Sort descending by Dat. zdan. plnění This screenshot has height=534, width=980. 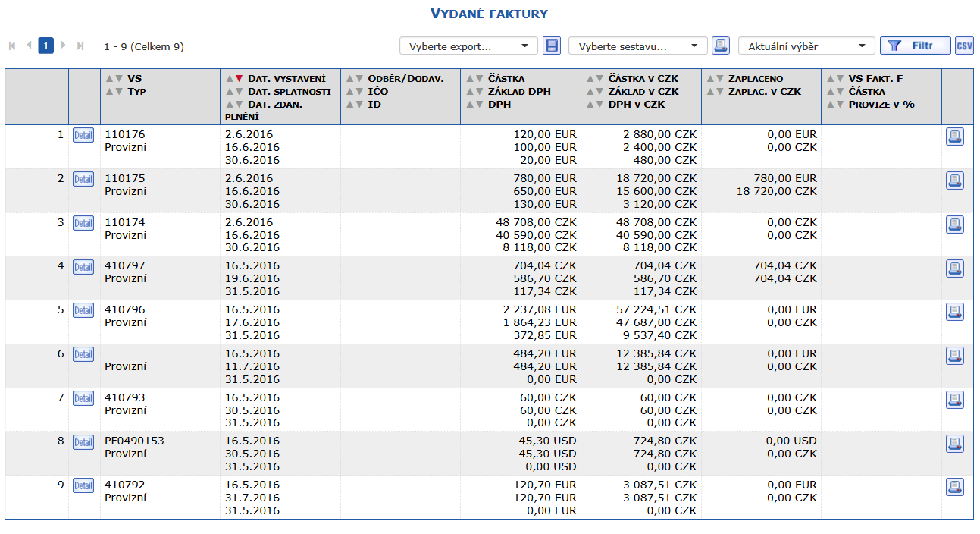pos(239,105)
